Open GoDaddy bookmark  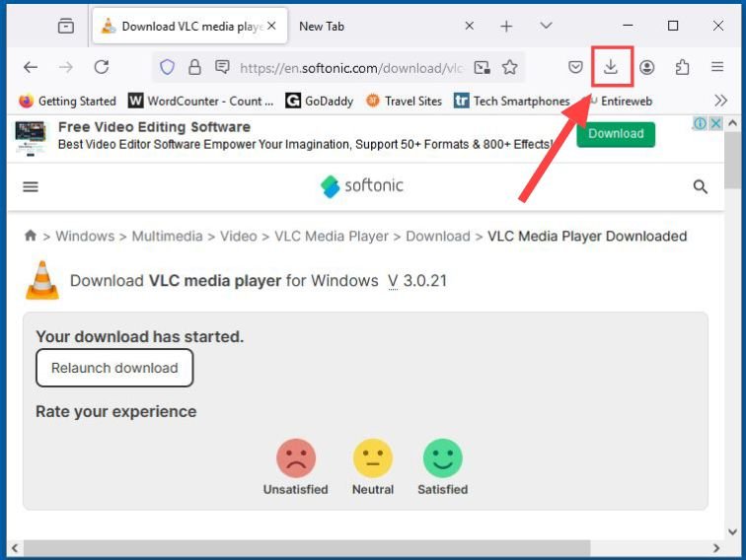tap(320, 101)
